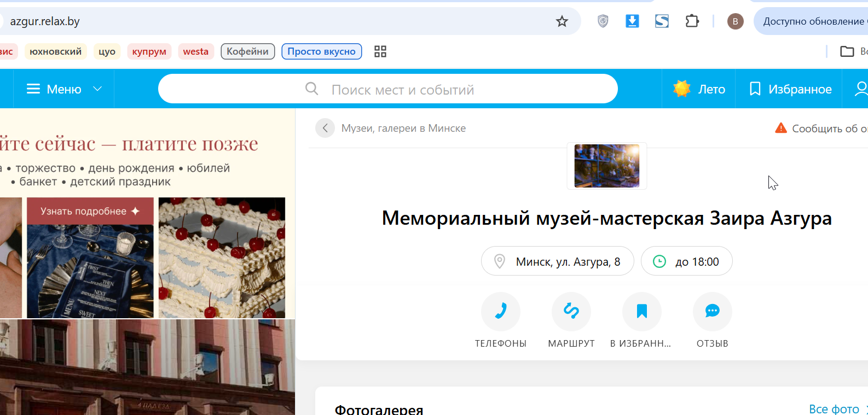Open the museum logo thumbnail

607,166
